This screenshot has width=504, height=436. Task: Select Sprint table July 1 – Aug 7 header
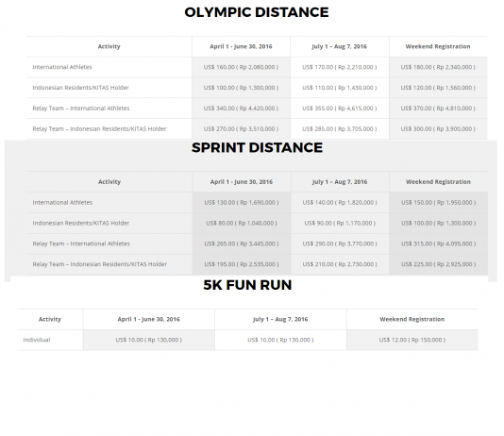[x=340, y=182]
